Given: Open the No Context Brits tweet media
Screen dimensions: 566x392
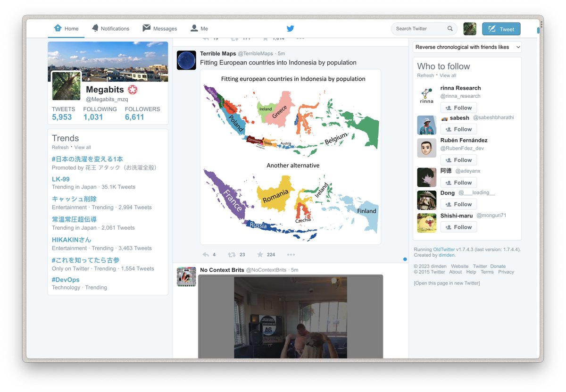Looking at the screenshot, I should pos(291,317).
